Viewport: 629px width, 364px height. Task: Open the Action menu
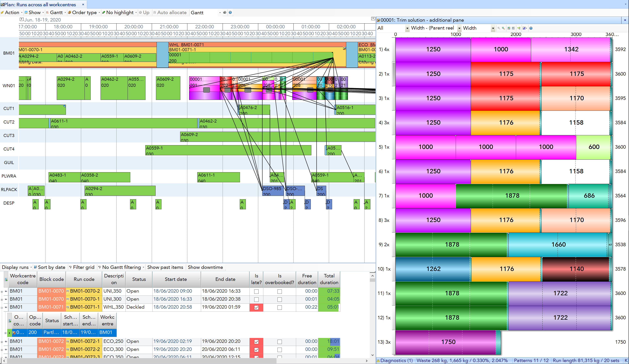point(12,13)
